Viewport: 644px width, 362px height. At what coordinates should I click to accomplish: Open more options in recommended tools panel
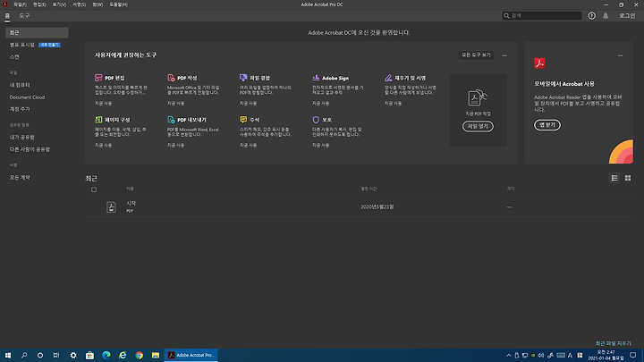pyautogui.click(x=504, y=55)
